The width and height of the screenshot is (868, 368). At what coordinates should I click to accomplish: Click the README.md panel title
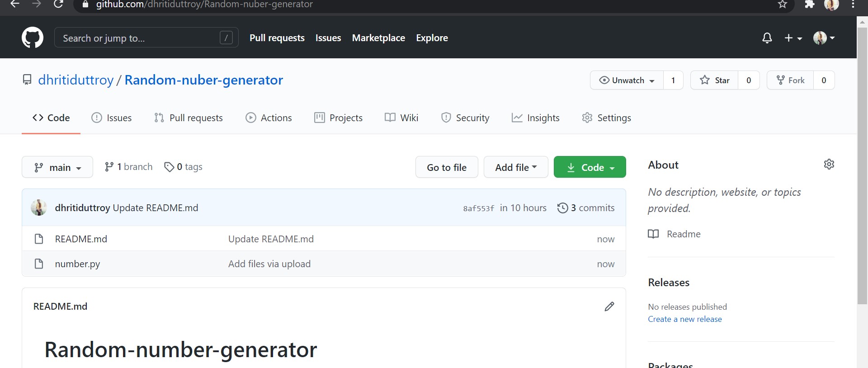point(60,307)
